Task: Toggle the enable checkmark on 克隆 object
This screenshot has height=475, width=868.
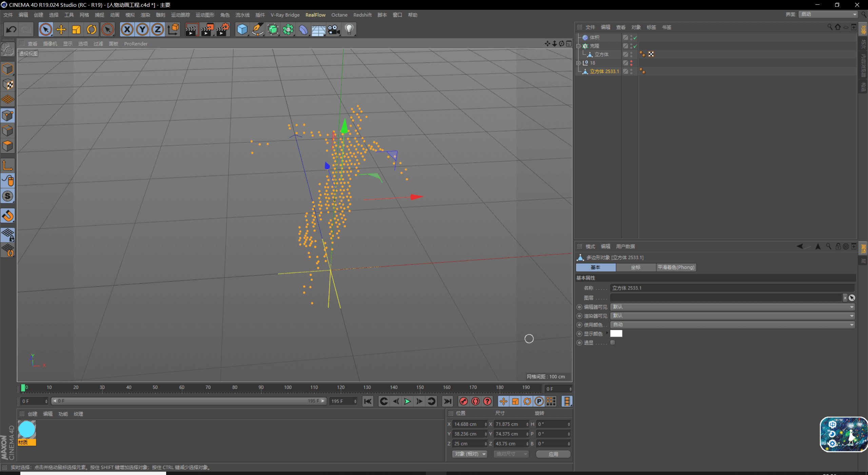Action: tap(635, 46)
